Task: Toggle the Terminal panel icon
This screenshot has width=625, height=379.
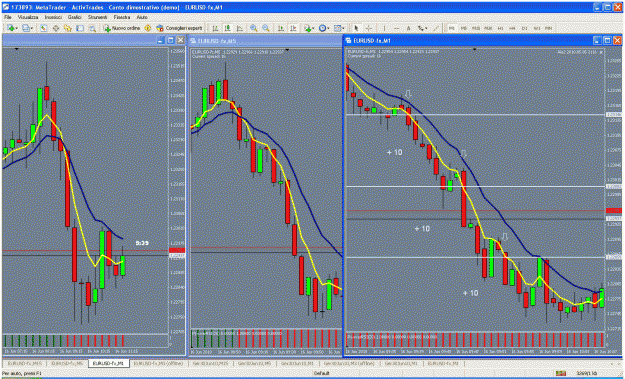Action: pyautogui.click(x=80, y=28)
